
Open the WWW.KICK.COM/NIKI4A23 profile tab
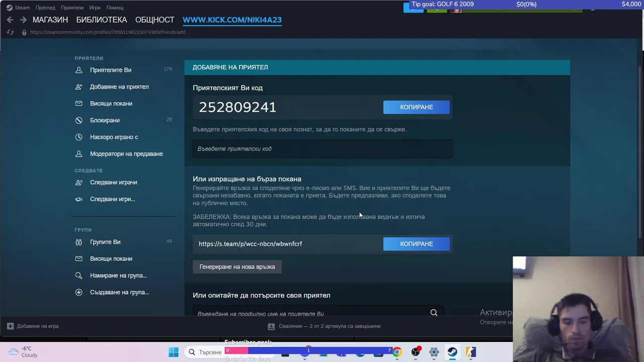tap(232, 20)
